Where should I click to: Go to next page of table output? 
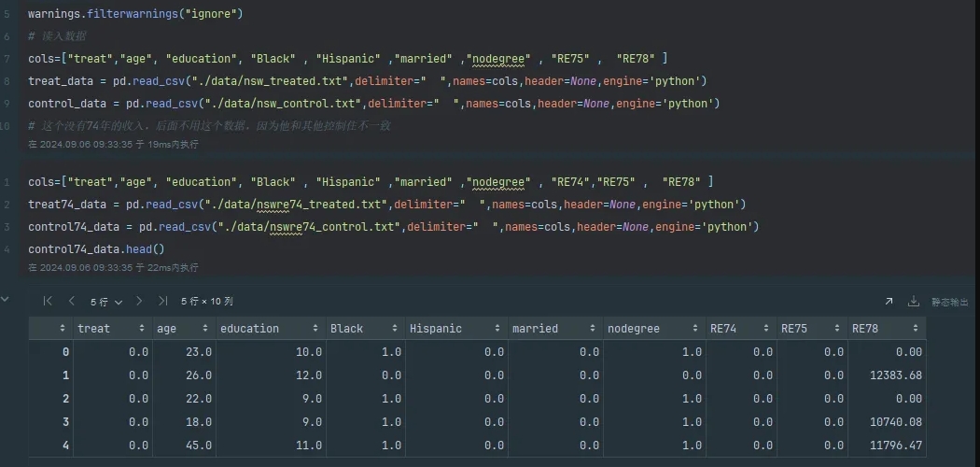(x=139, y=302)
